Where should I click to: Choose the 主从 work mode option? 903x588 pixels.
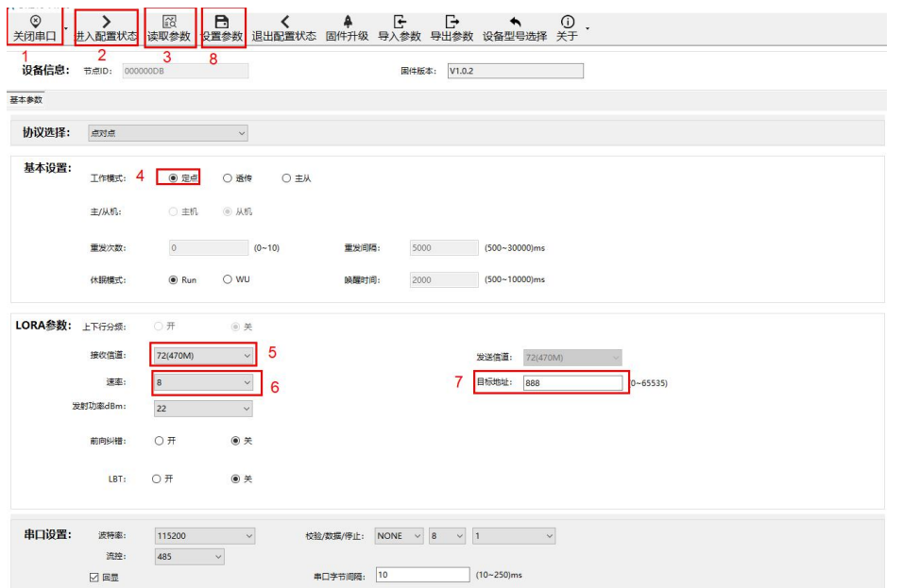click(x=286, y=178)
